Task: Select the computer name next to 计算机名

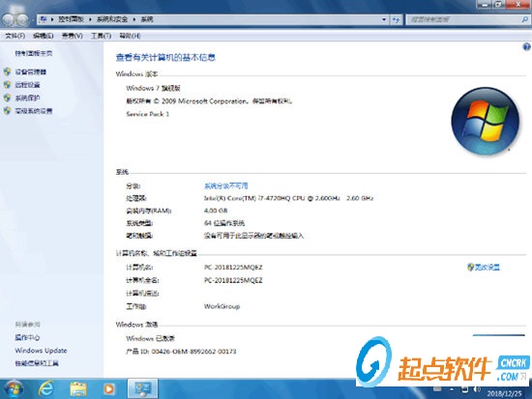Action: click(x=233, y=268)
